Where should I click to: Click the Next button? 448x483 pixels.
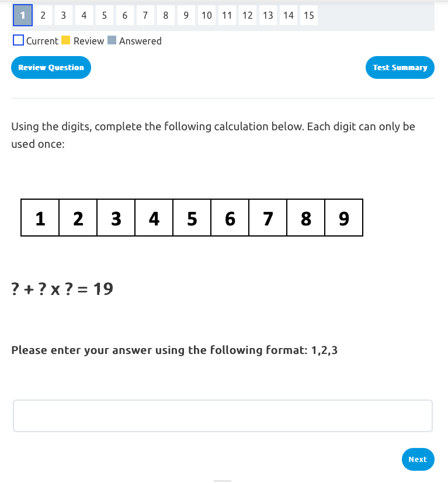coord(418,459)
